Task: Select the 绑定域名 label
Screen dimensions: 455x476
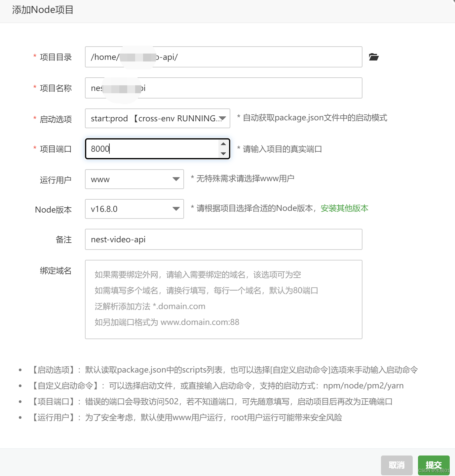Action: (56, 271)
